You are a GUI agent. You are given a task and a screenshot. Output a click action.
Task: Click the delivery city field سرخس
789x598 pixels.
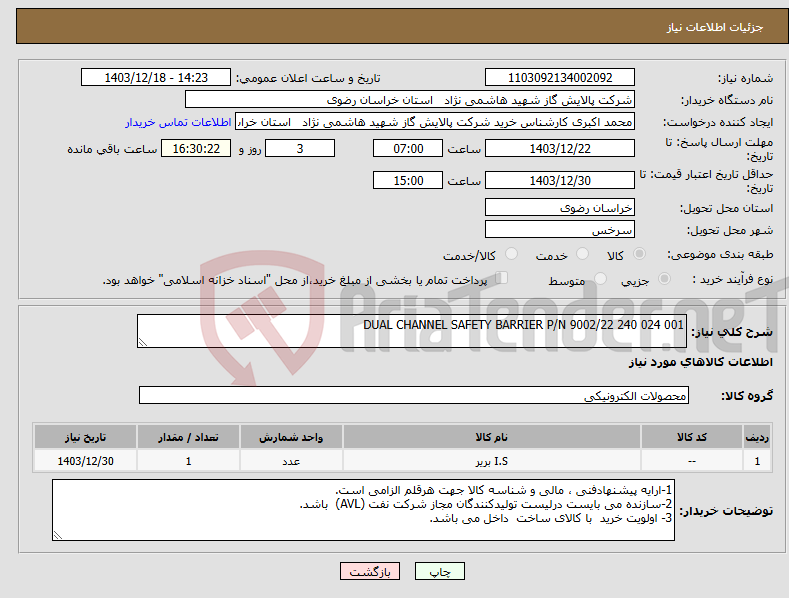point(560,230)
